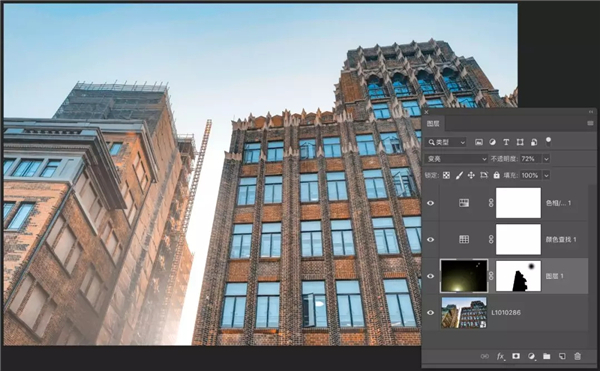
Task: Filter layers by pixel layer icon
Action: pos(478,142)
